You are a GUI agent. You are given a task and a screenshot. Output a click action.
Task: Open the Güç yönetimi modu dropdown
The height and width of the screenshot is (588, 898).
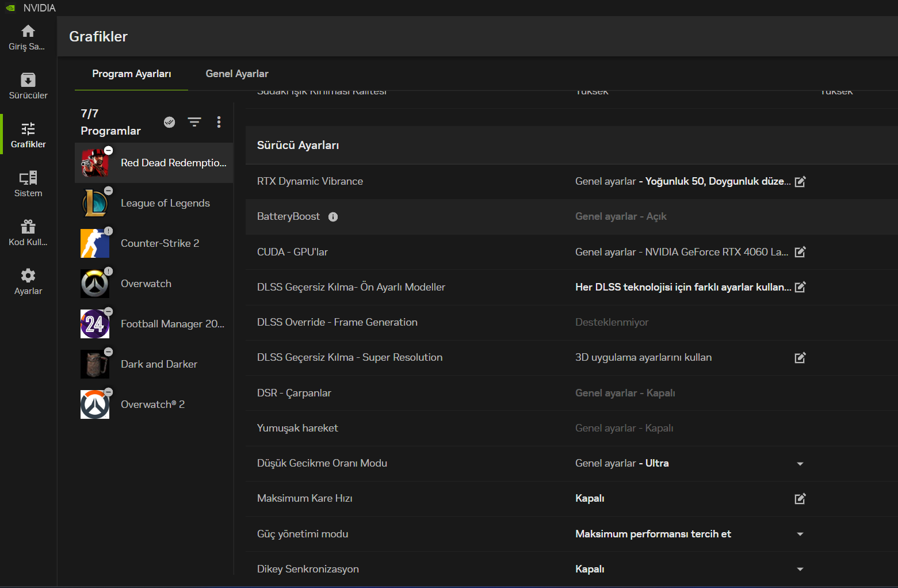pyautogui.click(x=800, y=534)
